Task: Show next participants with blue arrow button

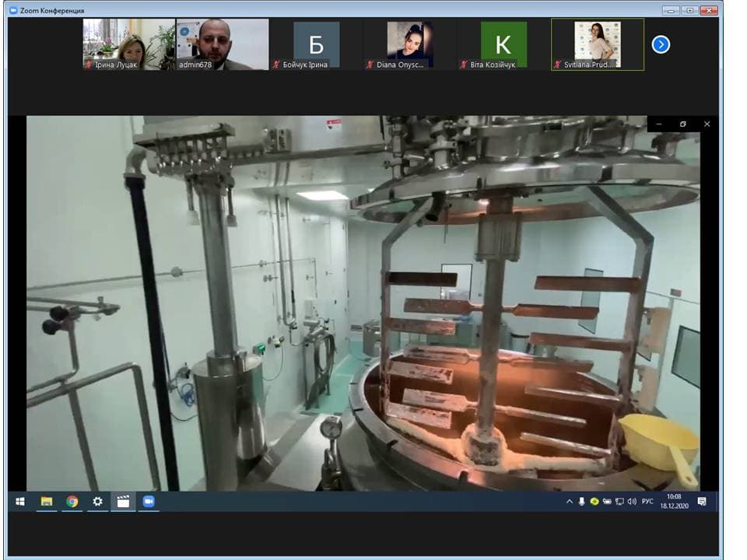Action: [661, 45]
